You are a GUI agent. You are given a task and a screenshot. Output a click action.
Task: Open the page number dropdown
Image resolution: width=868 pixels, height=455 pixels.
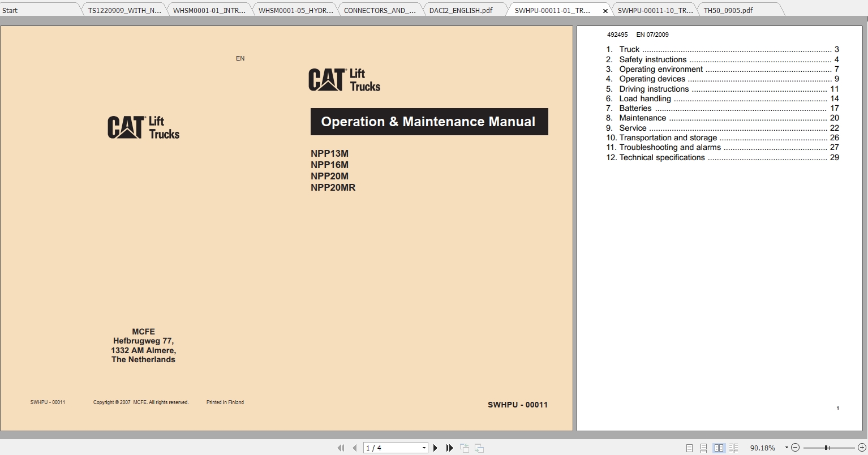click(x=424, y=448)
